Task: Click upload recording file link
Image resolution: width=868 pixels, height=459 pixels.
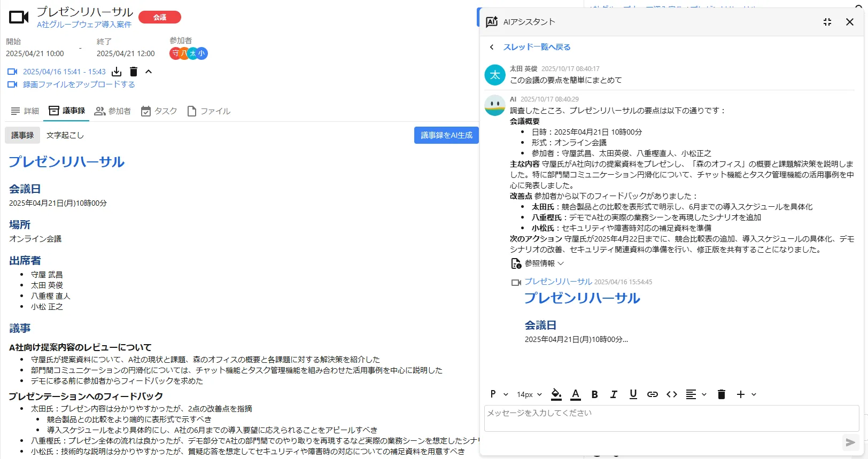Action: pos(79,84)
